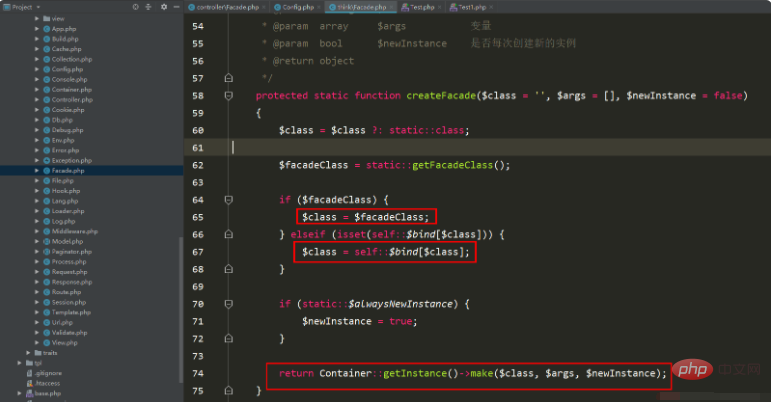Select Log.php in the project tree
The width and height of the screenshot is (771, 402).
coord(63,221)
